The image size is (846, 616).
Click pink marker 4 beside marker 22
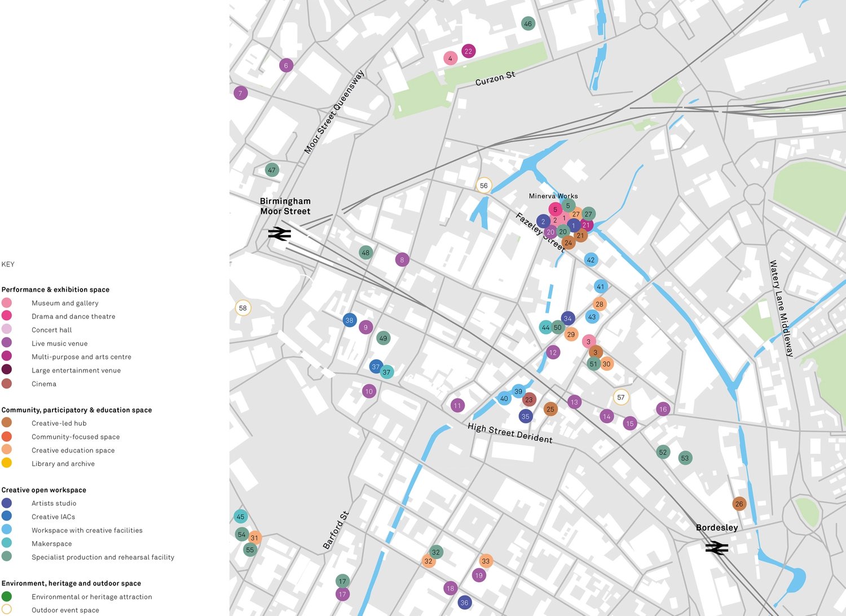pyautogui.click(x=450, y=58)
